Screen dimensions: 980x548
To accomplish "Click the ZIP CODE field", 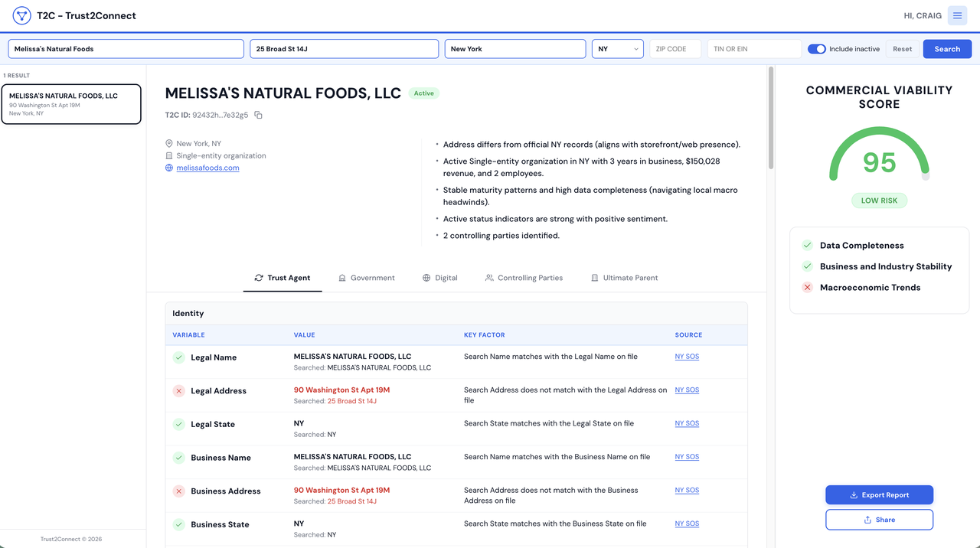I will click(x=675, y=49).
